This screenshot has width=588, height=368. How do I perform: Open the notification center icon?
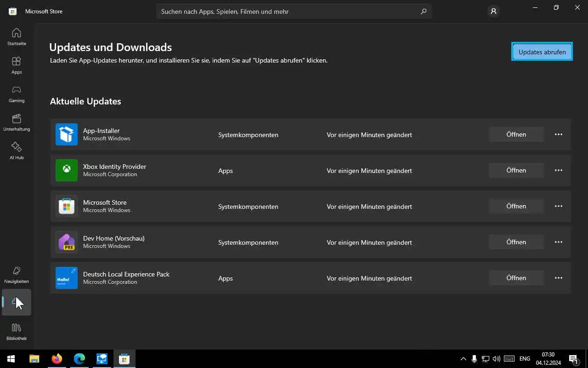573,359
